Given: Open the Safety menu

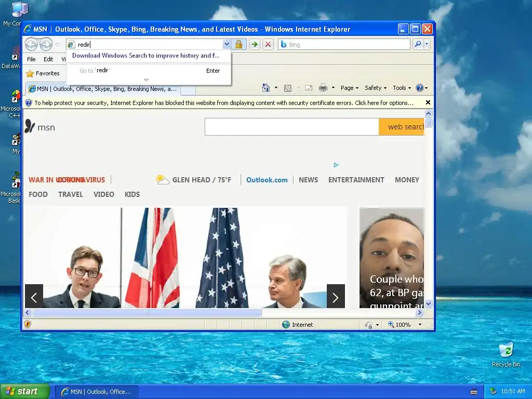Looking at the screenshot, I should pyautogui.click(x=375, y=88).
